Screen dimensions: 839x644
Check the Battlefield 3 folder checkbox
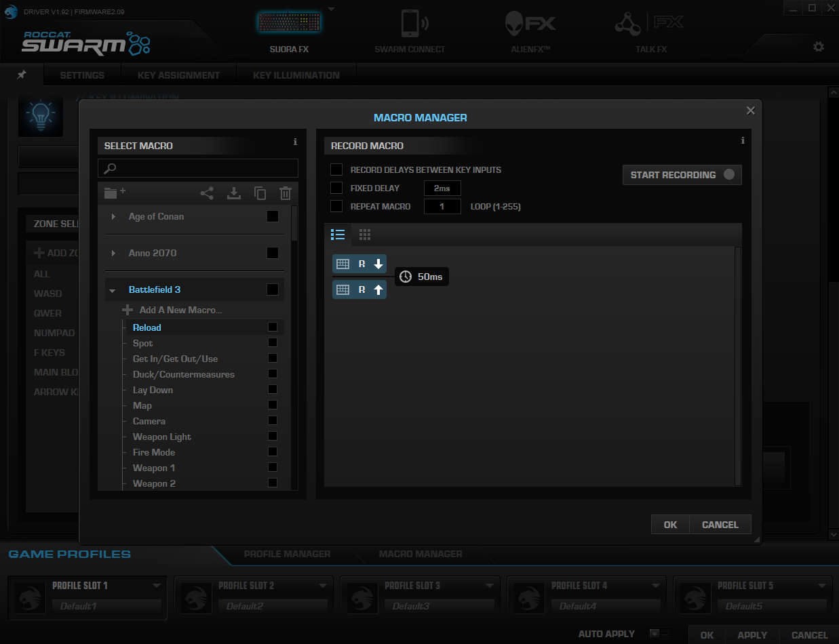[273, 289]
